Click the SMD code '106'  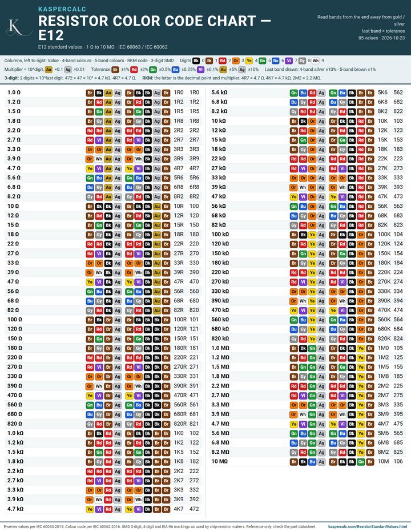click(x=398, y=461)
